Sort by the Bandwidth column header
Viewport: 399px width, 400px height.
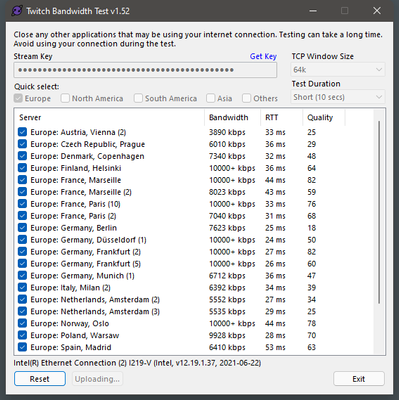pos(232,117)
